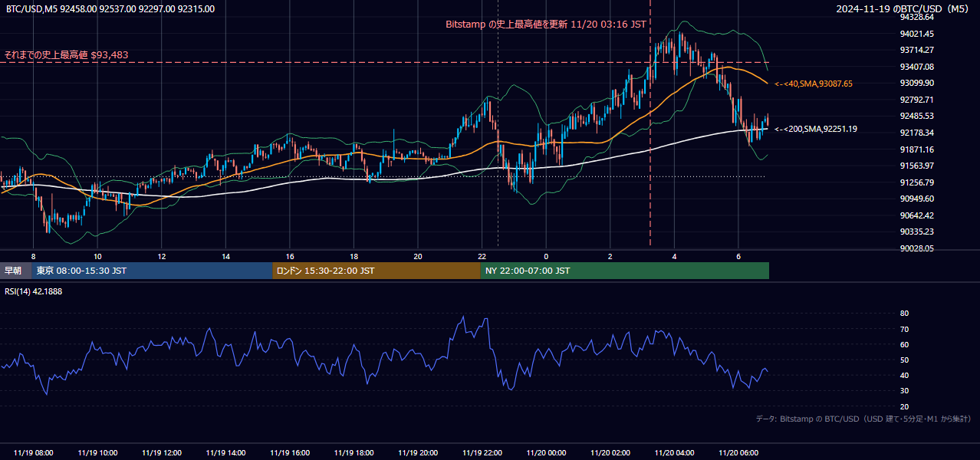The image size is (980, 460).
Task: Click RSI scale value 40
Action: (904, 375)
